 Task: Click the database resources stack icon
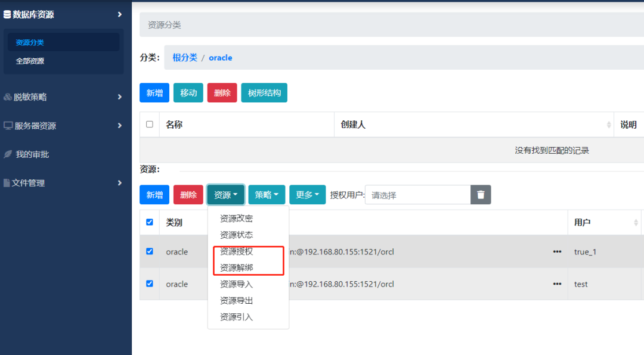7,14
